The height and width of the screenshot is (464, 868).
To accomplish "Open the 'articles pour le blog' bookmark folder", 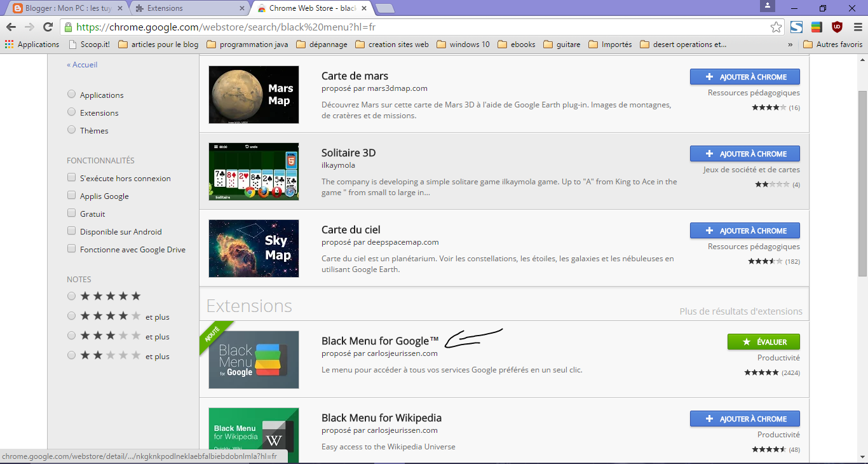I will (x=158, y=44).
